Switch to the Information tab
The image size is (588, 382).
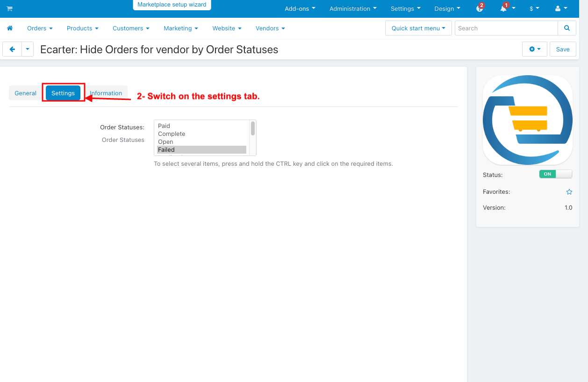106,93
